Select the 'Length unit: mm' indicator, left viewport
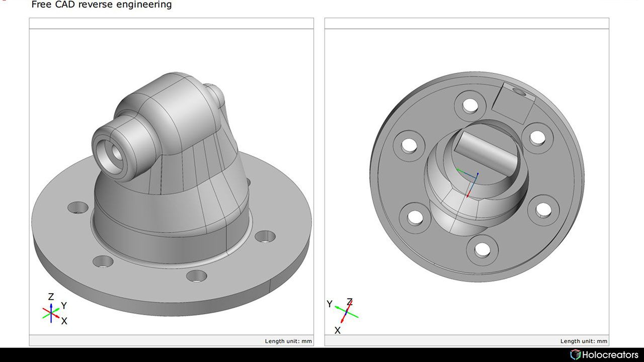The height and width of the screenshot is (362, 644). pyautogui.click(x=288, y=340)
